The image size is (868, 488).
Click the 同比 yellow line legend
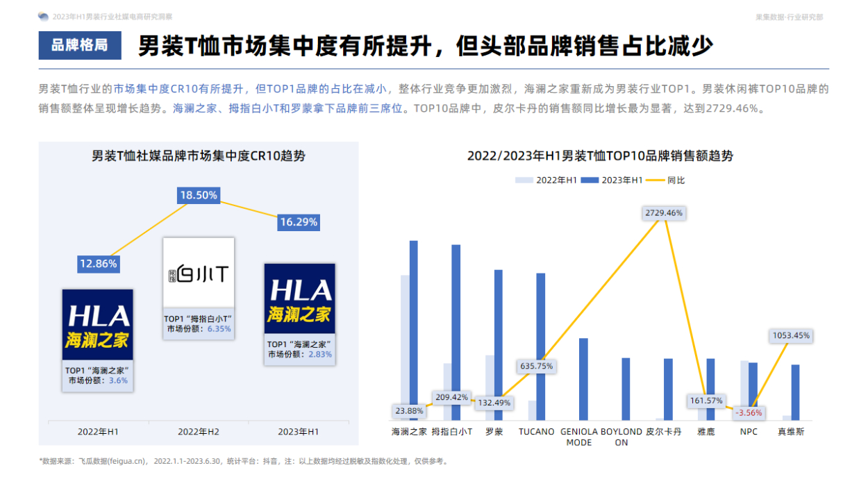coord(665,180)
